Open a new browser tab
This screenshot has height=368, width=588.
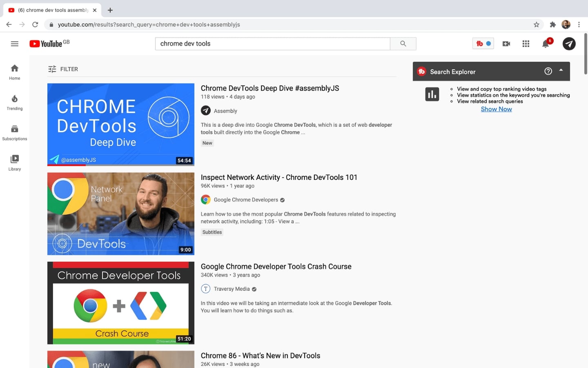pyautogui.click(x=110, y=10)
